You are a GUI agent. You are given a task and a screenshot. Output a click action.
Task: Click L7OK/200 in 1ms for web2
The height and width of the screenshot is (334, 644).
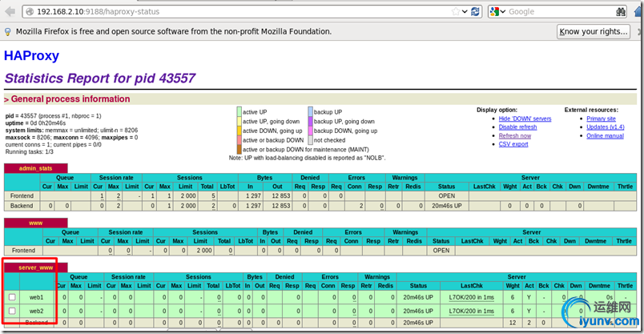point(472,311)
